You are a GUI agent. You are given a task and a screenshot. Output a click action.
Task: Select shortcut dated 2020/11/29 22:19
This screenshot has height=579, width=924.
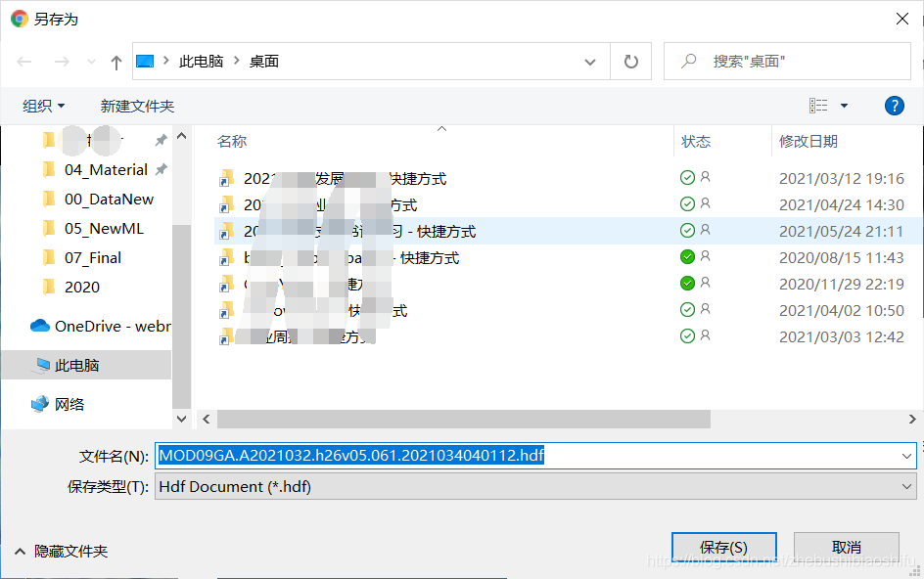[x=562, y=284]
